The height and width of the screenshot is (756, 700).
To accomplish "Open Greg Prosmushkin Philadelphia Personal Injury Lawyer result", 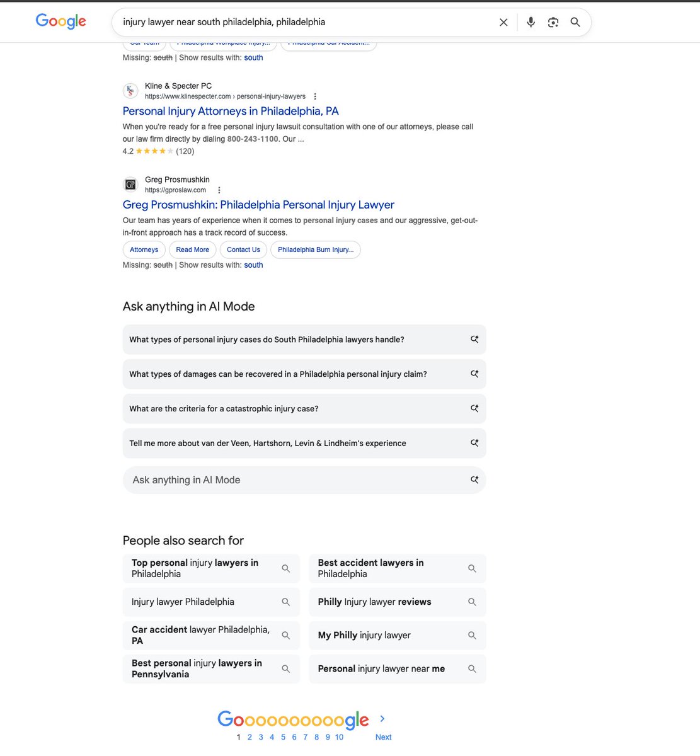I will point(258,205).
